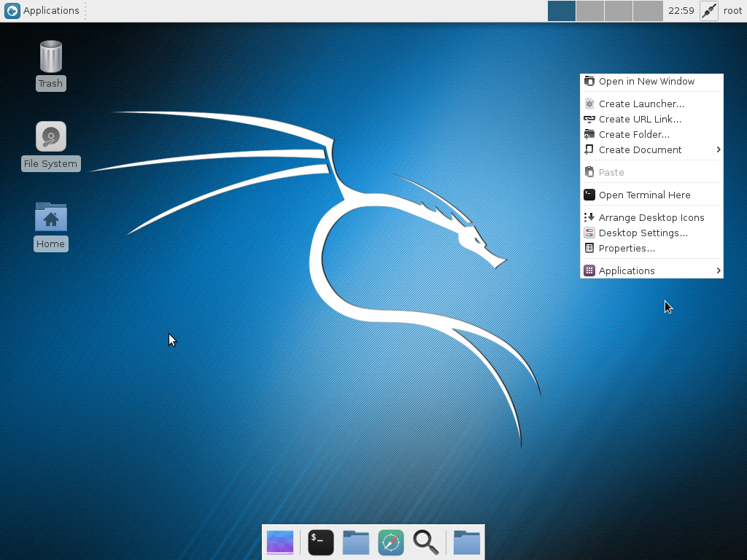Viewport: 747px width, 560px height.
Task: Choose Open in New Window
Action: [651, 82]
